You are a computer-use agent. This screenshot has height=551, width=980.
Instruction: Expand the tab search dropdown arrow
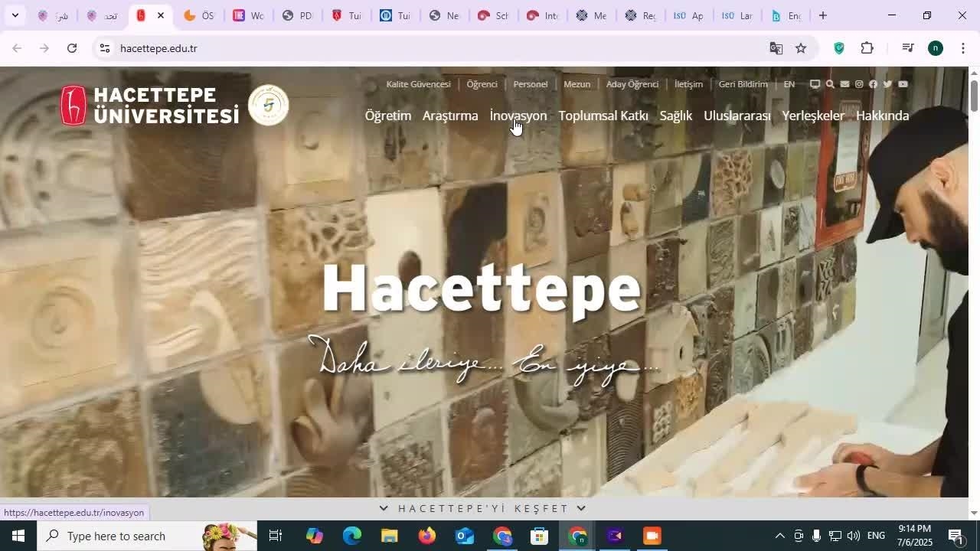point(15,15)
